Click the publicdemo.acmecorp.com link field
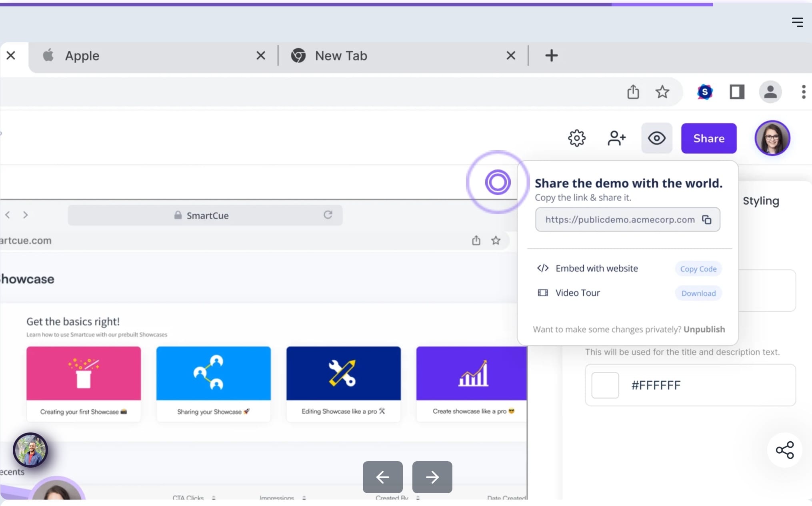 point(619,219)
